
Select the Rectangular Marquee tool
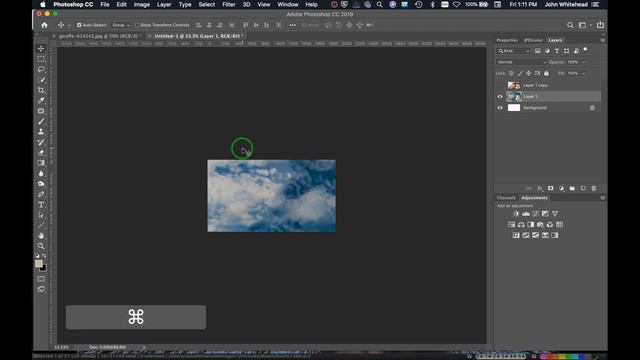click(41, 59)
